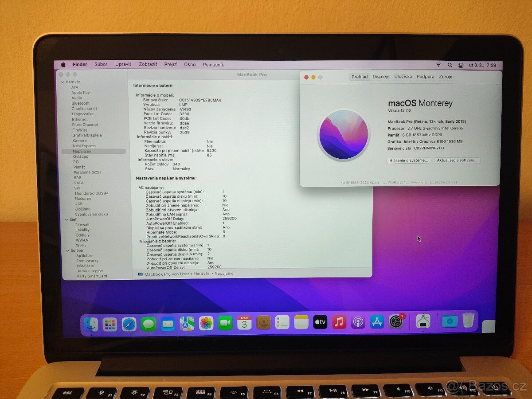This screenshot has width=532, height=399.
Task: Open System Preferences from the Dock
Action: coord(396,322)
